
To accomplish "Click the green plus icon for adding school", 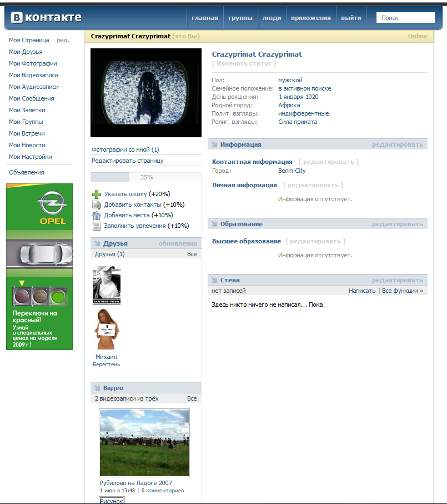I will point(96,194).
